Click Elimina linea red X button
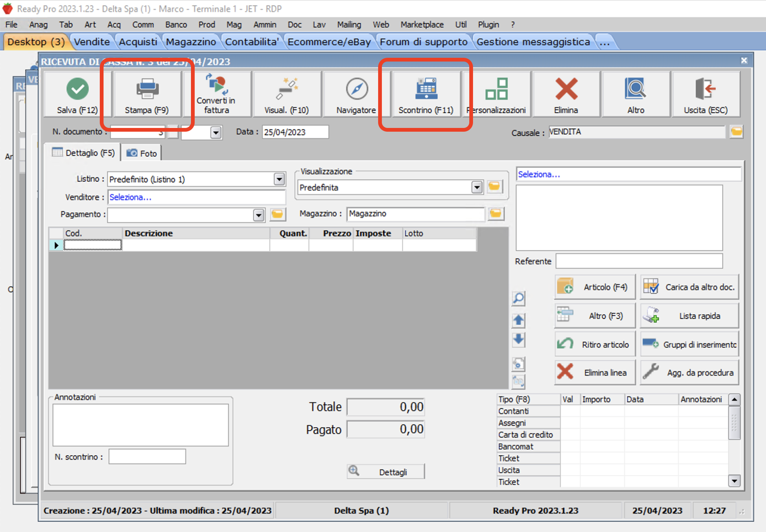Screen dimensions: 766x532 [x=595, y=373]
